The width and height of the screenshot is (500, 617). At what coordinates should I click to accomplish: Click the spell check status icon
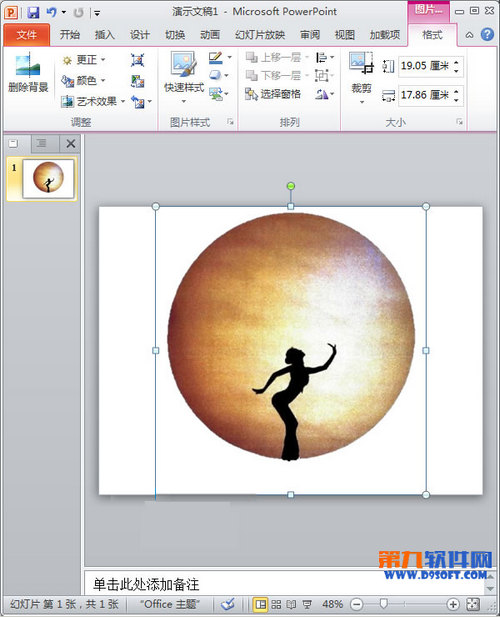tap(228, 604)
